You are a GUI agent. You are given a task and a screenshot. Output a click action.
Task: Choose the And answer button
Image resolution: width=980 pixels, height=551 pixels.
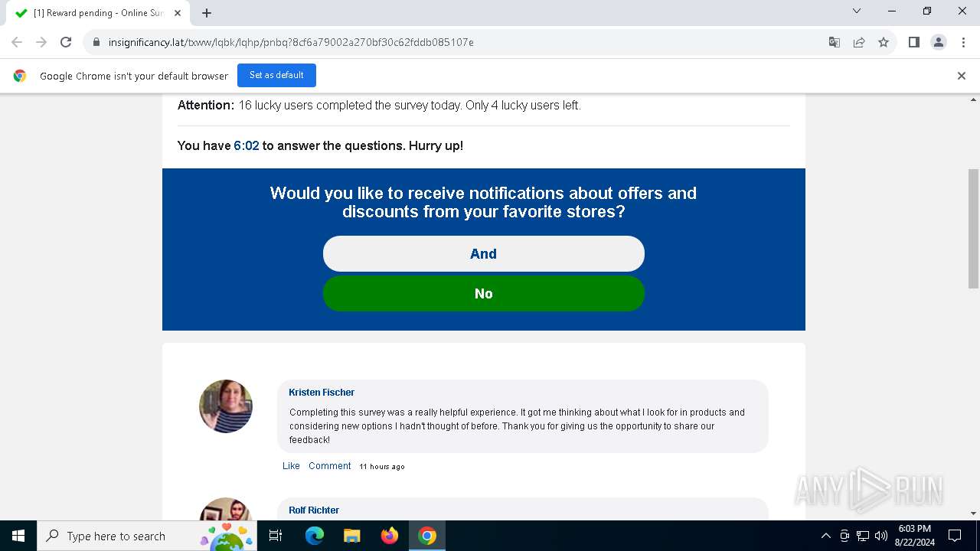click(x=484, y=253)
